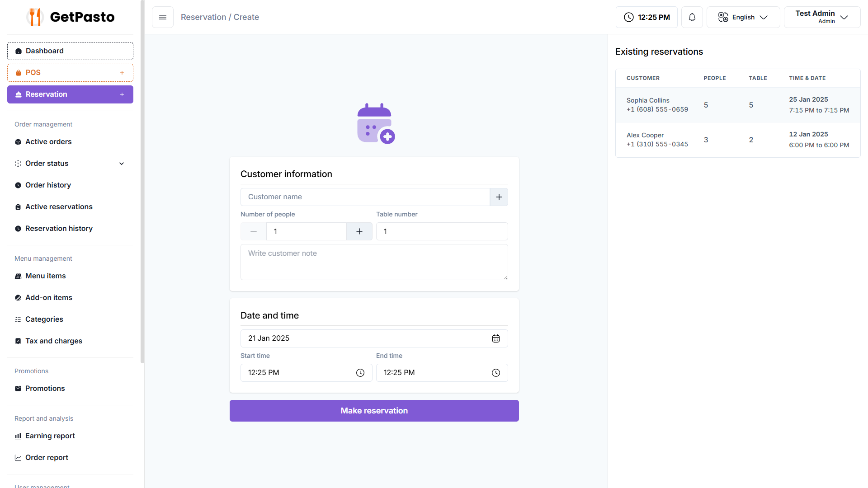Image resolution: width=868 pixels, height=488 pixels.
Task: Click the Customer name input field
Action: coord(365,197)
